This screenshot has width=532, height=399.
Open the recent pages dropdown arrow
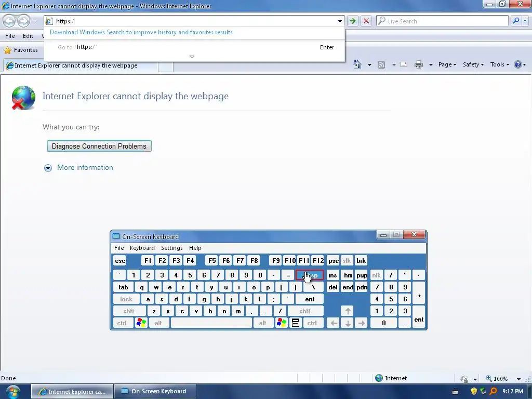pos(35,21)
